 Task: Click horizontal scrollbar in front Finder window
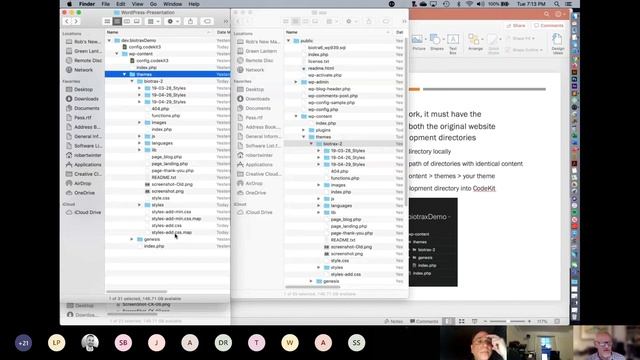pyautogui.click(x=137, y=291)
